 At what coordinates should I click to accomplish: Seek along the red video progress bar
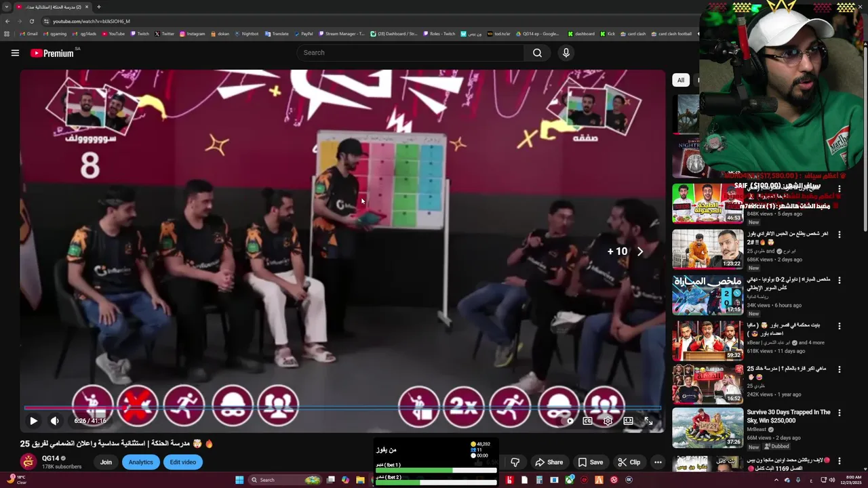342,407
